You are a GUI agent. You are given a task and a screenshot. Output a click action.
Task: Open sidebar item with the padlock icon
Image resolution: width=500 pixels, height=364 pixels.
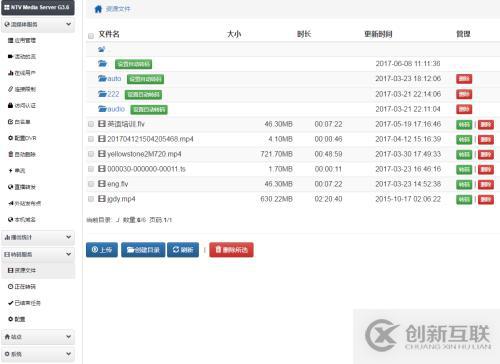[22, 105]
